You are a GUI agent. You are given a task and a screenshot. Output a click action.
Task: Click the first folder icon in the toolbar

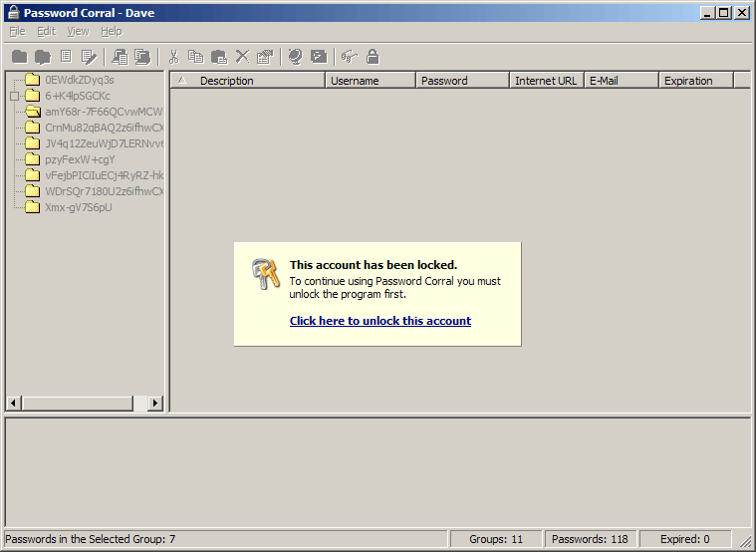(x=19, y=57)
